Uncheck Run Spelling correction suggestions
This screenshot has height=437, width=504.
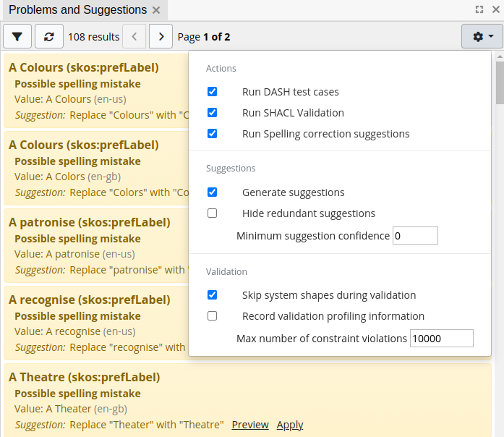[x=212, y=134]
